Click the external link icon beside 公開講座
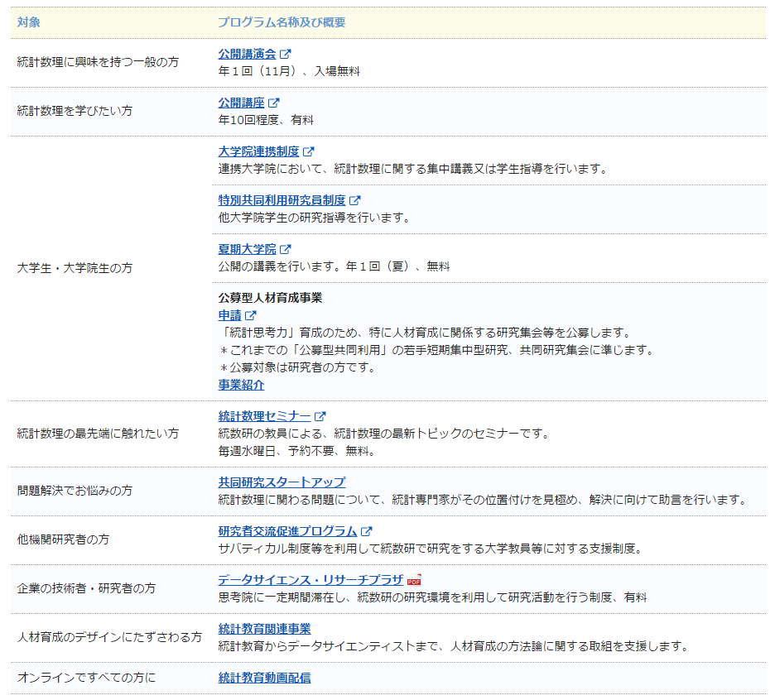The width and height of the screenshot is (775, 700). 274,102
